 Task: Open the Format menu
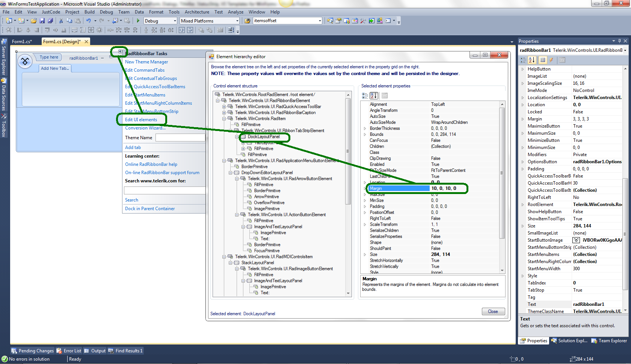point(156,12)
